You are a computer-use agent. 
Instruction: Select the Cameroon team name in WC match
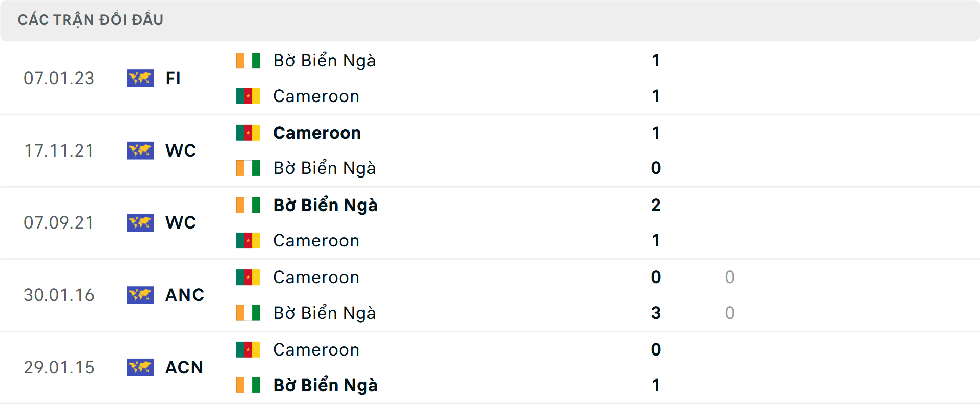point(316,132)
